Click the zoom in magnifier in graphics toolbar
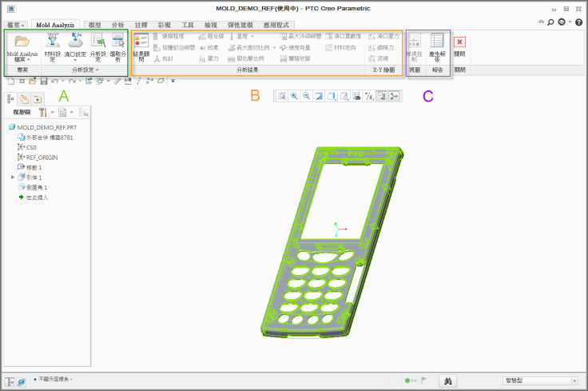The image size is (588, 391). (294, 96)
